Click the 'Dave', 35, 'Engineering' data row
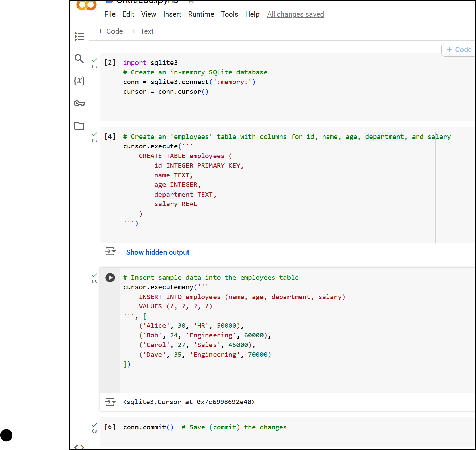The height and width of the screenshot is (450, 476). pos(205,355)
